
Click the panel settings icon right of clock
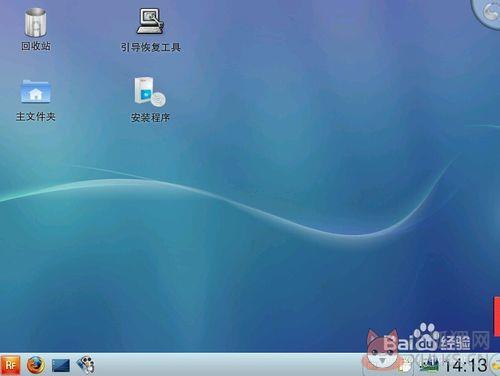tap(495, 365)
